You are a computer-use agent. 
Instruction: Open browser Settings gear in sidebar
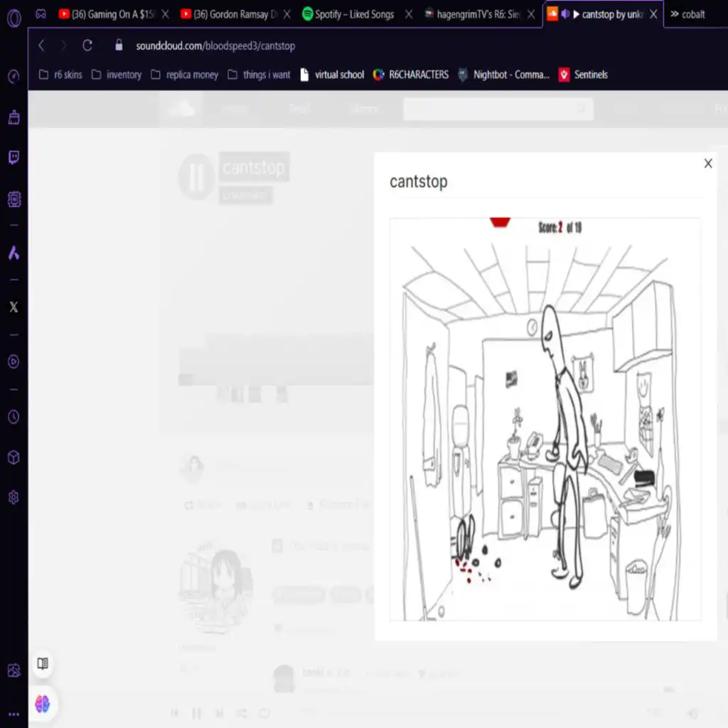click(x=14, y=497)
